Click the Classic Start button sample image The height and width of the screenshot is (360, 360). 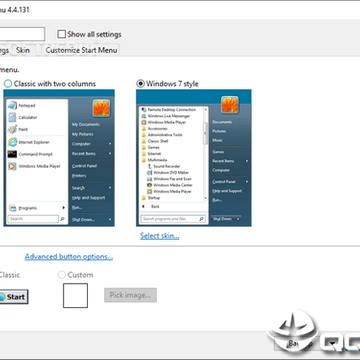click(13, 297)
